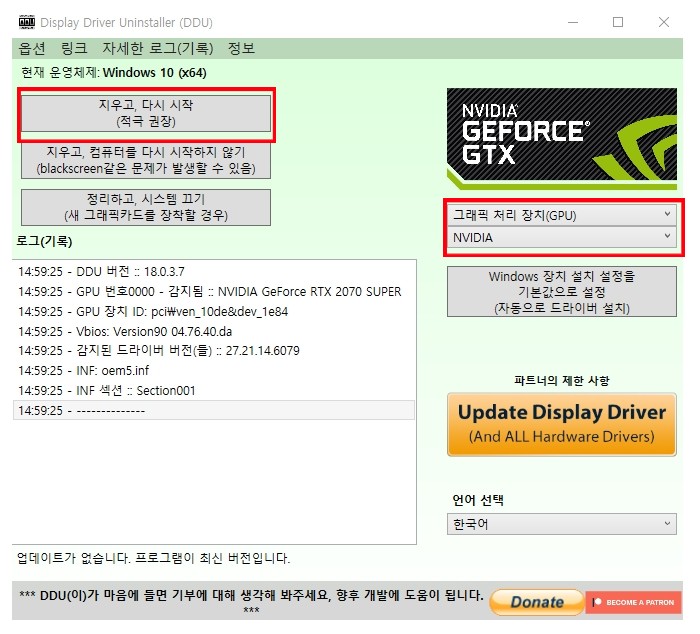Viewport: 700px width, 634px height.
Task: Select the INF: oem5.inf log line
Action: (214, 371)
